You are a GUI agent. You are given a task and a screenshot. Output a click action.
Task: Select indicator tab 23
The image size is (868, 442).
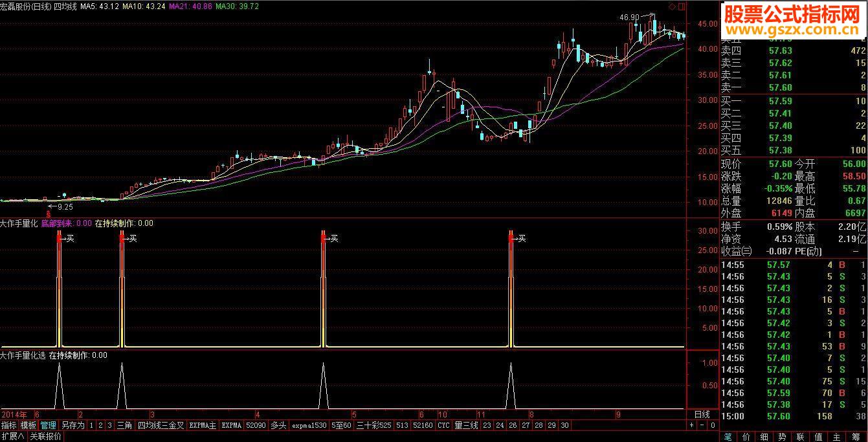point(487,425)
